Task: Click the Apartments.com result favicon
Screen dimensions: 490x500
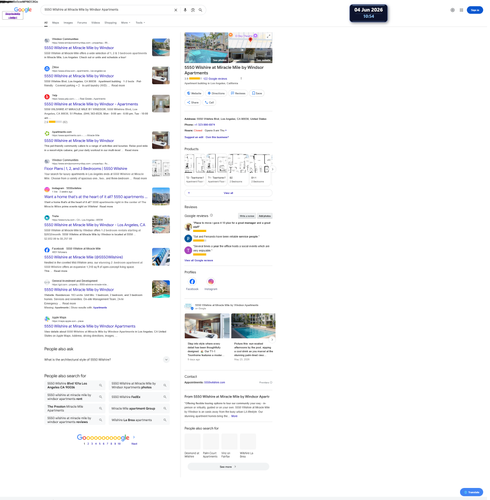Action: point(47,133)
